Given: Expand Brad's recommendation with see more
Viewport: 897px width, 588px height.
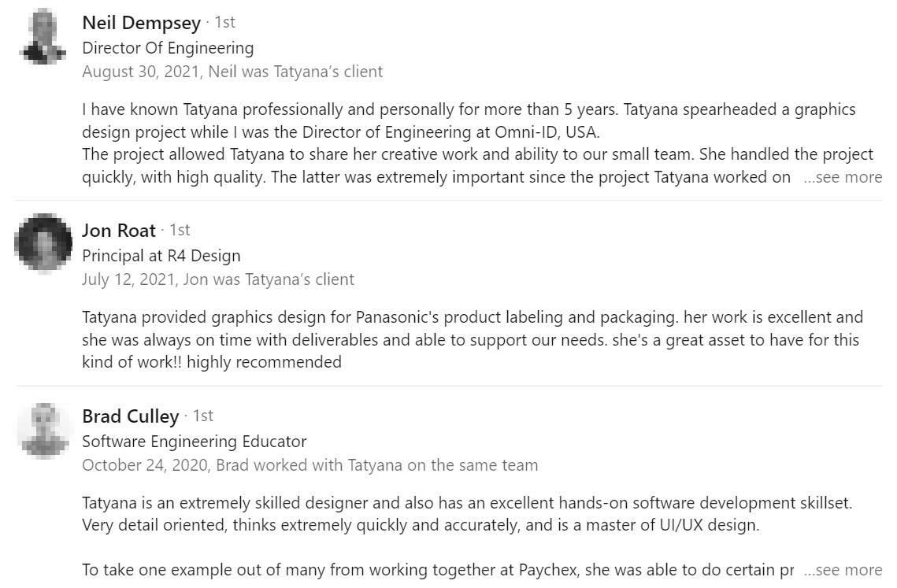Looking at the screenshot, I should pos(843,570).
